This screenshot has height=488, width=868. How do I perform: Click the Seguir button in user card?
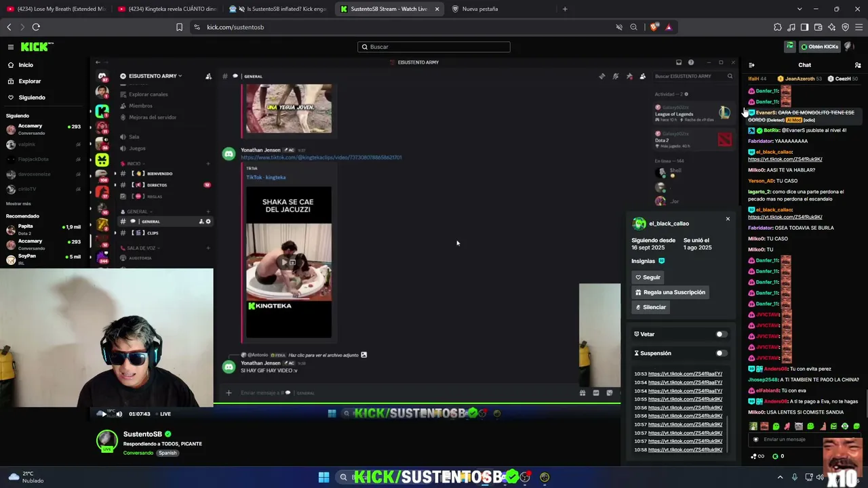coord(648,277)
